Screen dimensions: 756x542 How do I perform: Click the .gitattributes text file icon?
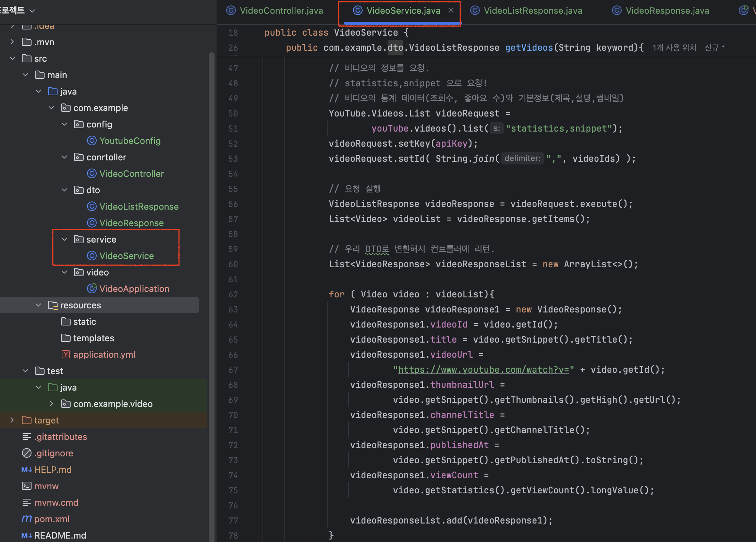(27, 437)
